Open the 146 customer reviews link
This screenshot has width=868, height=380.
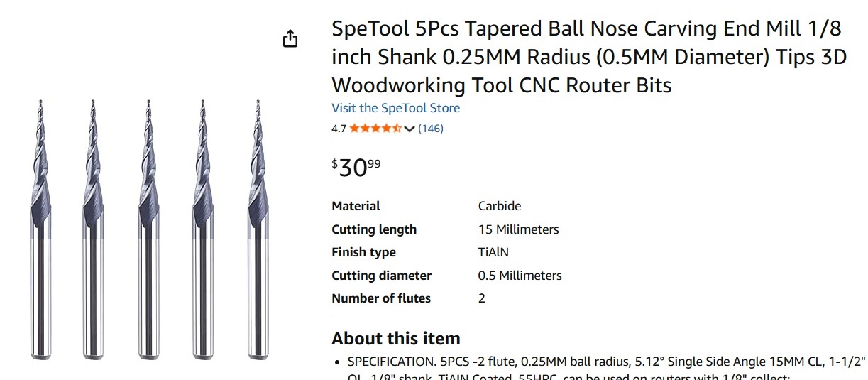[x=431, y=129]
